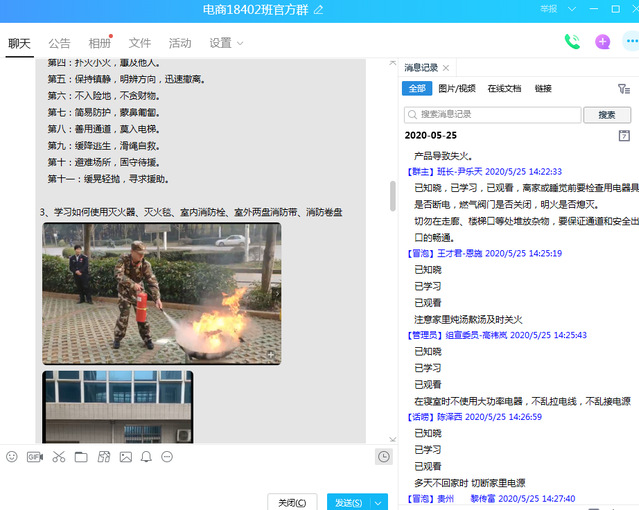639x510 pixels.
Task: Focus the 搜索消息记录 search field
Action: tap(493, 115)
